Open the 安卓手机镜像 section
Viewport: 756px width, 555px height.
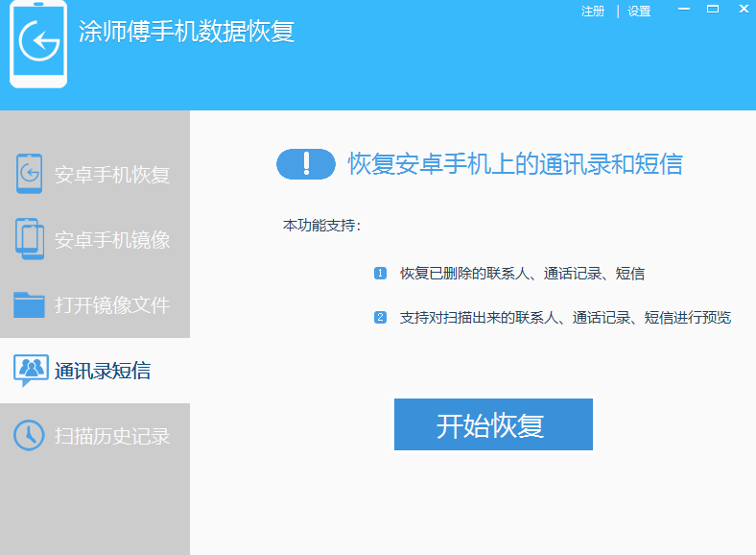click(112, 240)
